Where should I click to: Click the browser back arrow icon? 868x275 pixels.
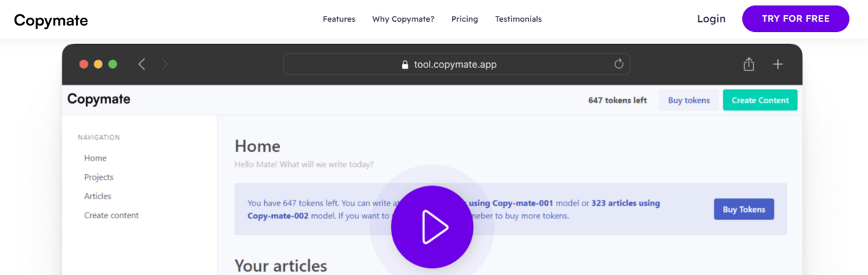point(142,64)
